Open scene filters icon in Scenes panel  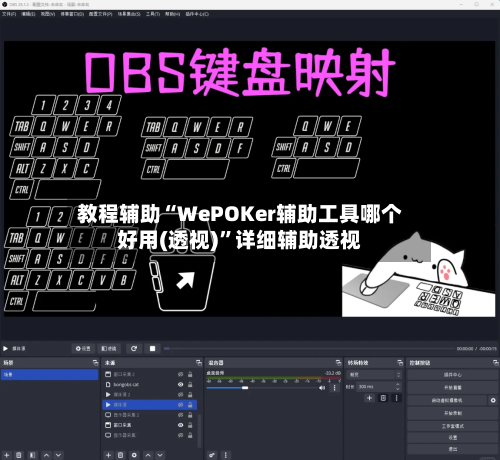tap(32, 455)
